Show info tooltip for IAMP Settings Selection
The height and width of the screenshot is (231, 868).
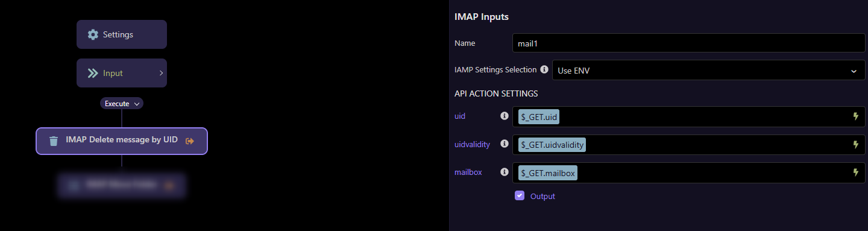[544, 69]
